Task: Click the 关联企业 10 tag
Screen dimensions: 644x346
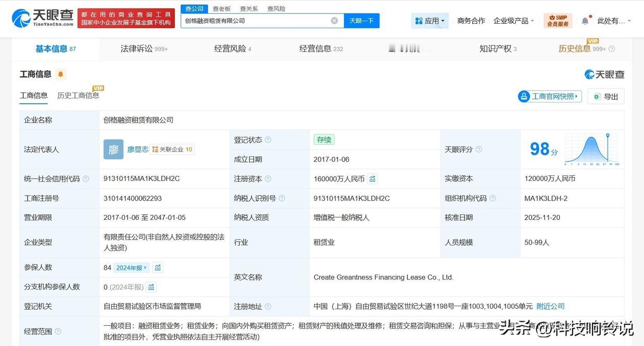Action: [x=172, y=149]
